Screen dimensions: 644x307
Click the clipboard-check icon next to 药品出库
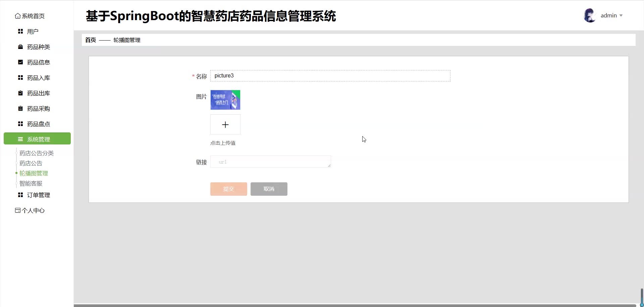[20, 93]
